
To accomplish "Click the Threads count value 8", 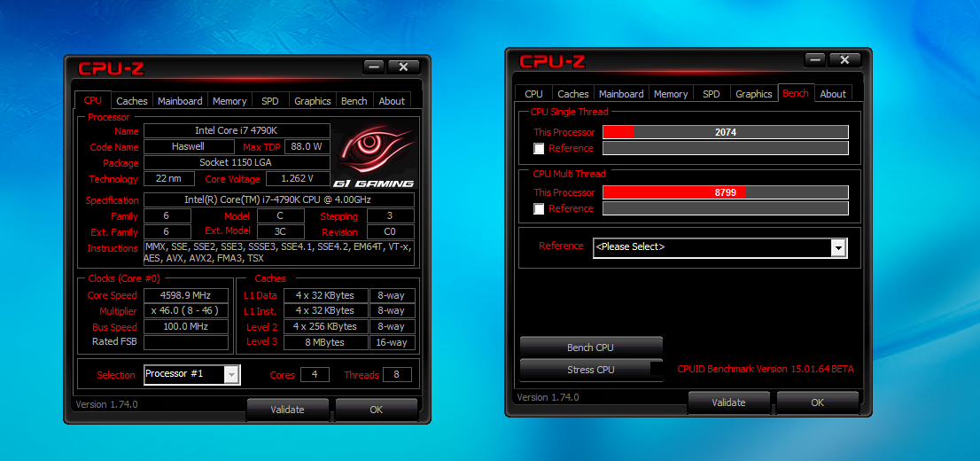I will point(398,375).
